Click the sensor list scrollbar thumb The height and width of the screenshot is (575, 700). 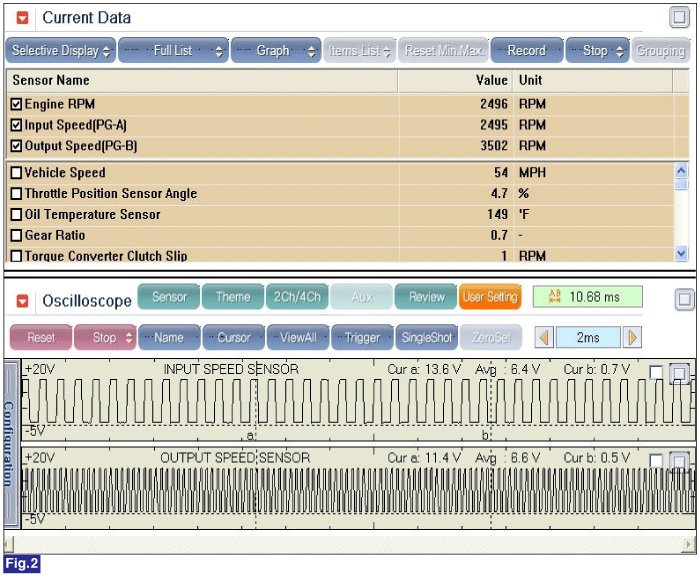tap(681, 184)
